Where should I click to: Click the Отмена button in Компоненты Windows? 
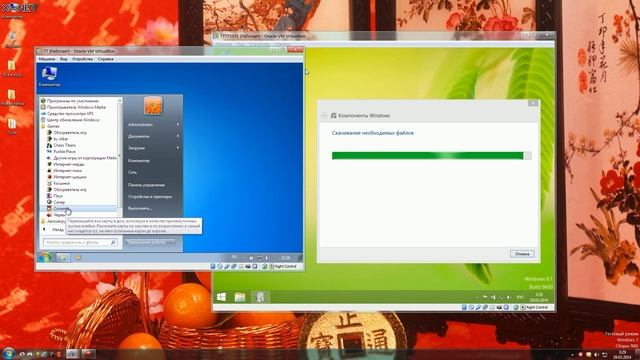click(x=522, y=254)
